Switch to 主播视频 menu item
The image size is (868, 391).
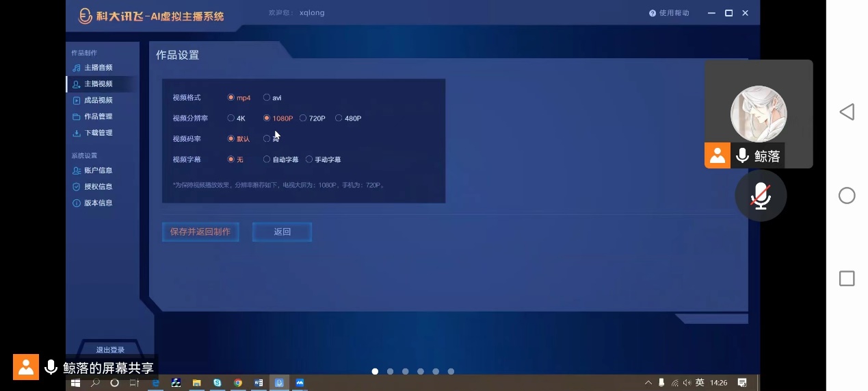98,84
